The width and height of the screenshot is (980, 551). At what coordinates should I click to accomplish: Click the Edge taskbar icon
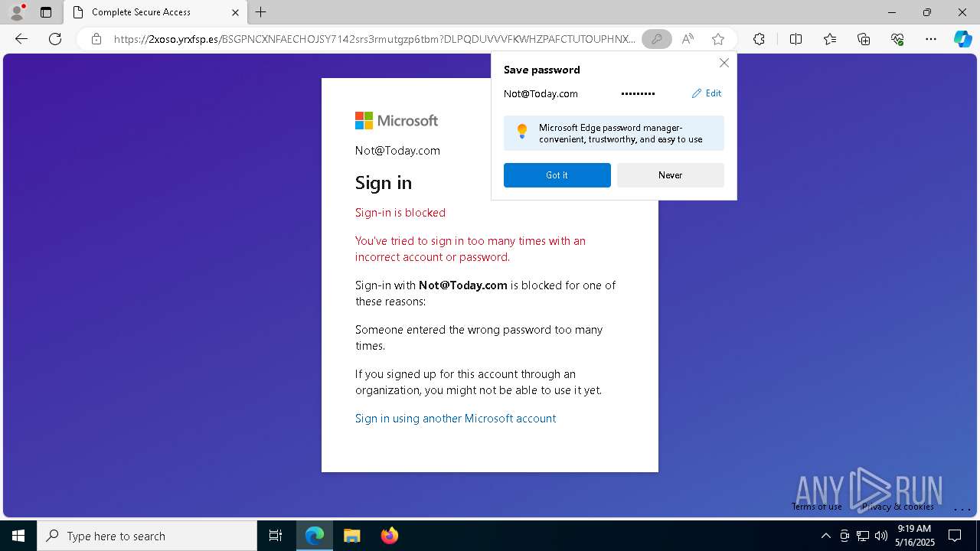pyautogui.click(x=315, y=536)
